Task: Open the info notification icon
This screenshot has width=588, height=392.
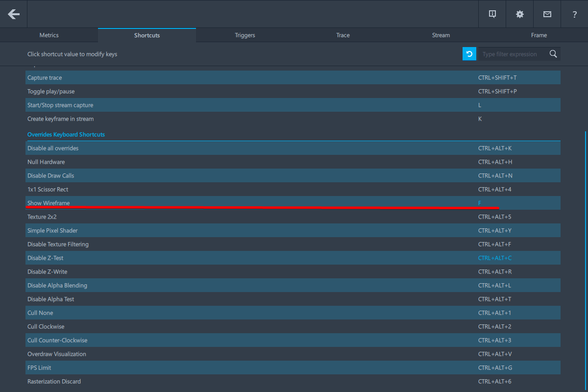Action: (x=492, y=14)
